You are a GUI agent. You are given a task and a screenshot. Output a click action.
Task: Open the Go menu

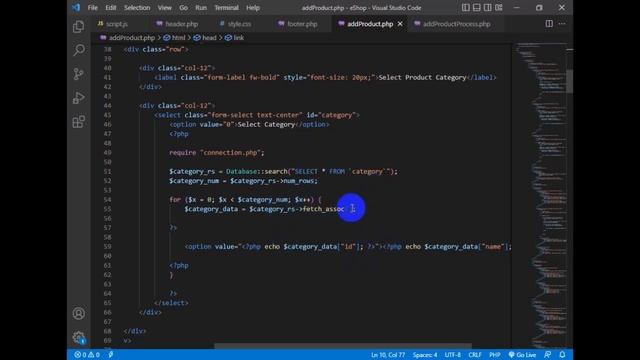(x=183, y=8)
